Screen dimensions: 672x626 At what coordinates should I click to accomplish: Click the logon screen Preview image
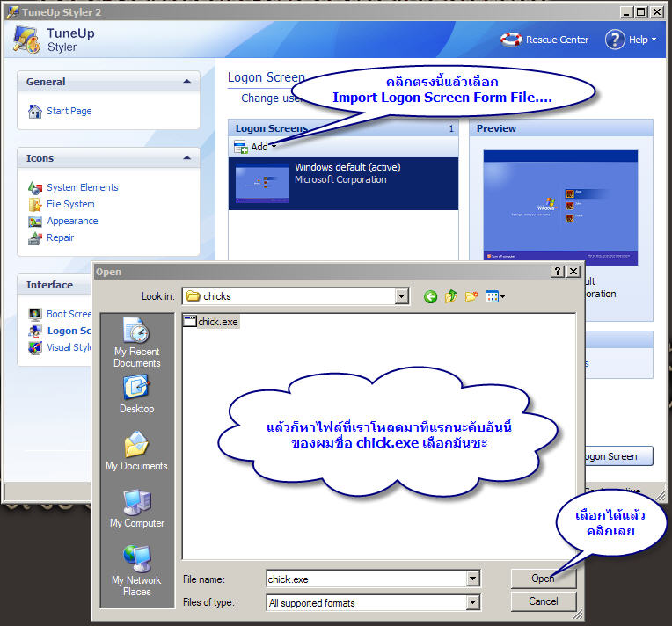click(x=560, y=207)
